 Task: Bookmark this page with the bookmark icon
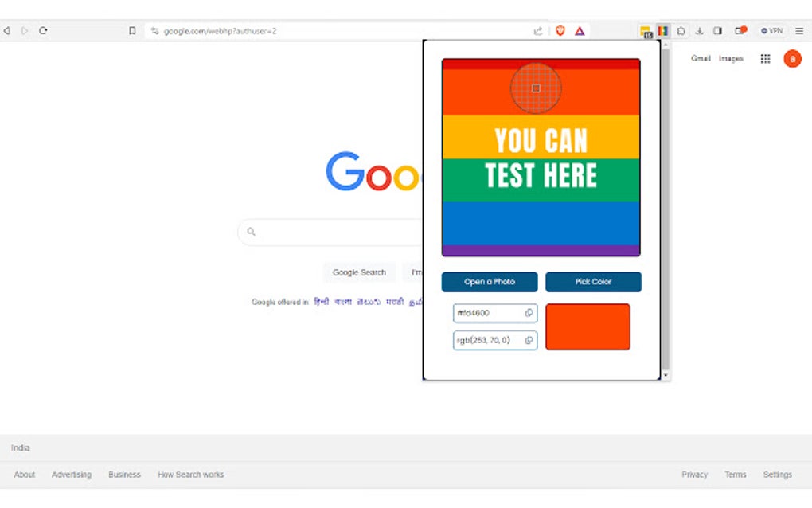(x=132, y=30)
